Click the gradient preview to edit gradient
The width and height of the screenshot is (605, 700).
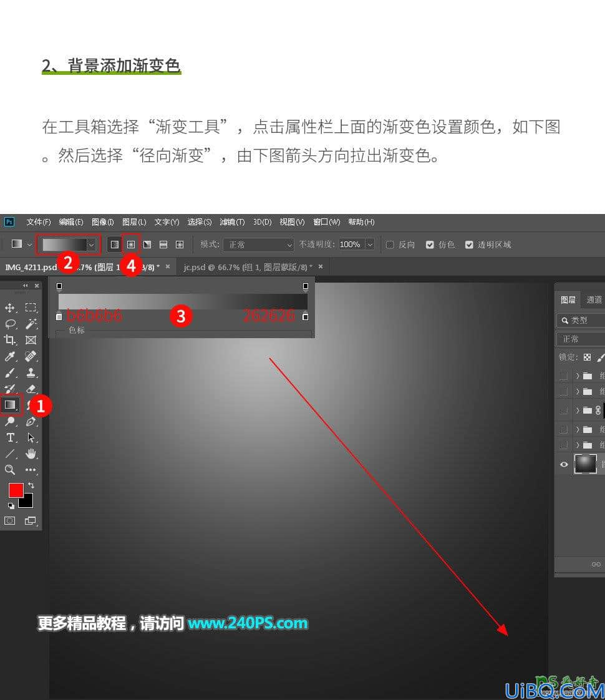(x=64, y=245)
